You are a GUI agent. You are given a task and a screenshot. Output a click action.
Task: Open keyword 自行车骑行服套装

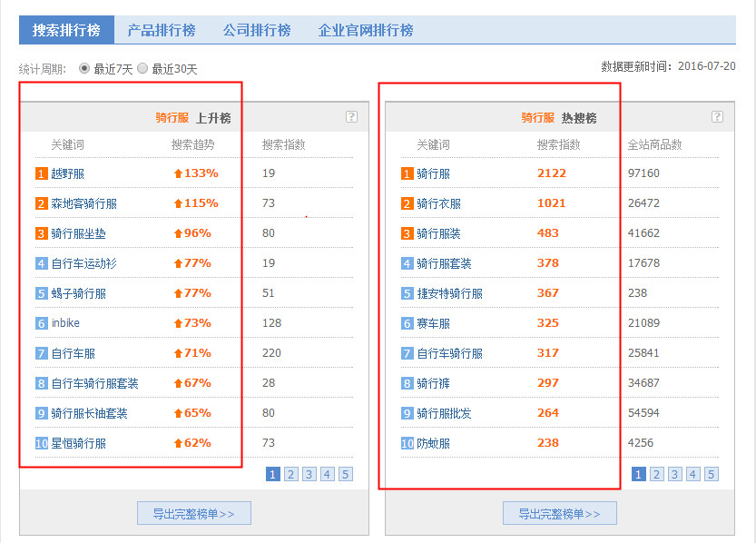click(95, 383)
